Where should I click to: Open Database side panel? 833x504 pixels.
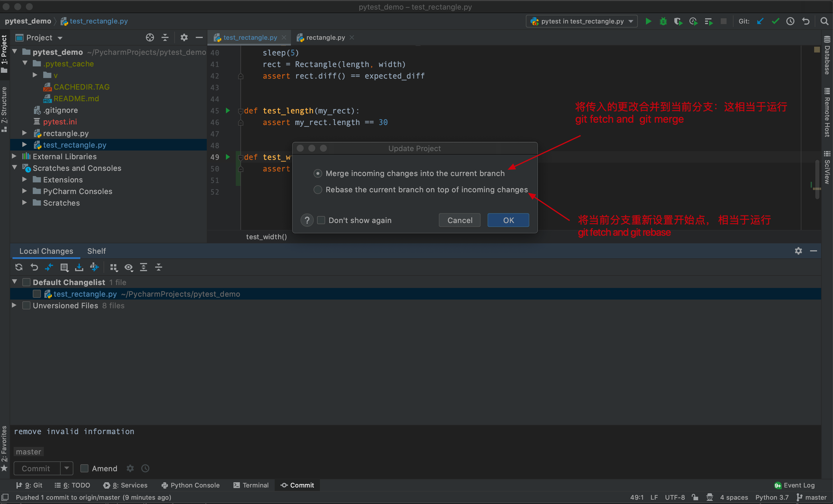point(827,55)
